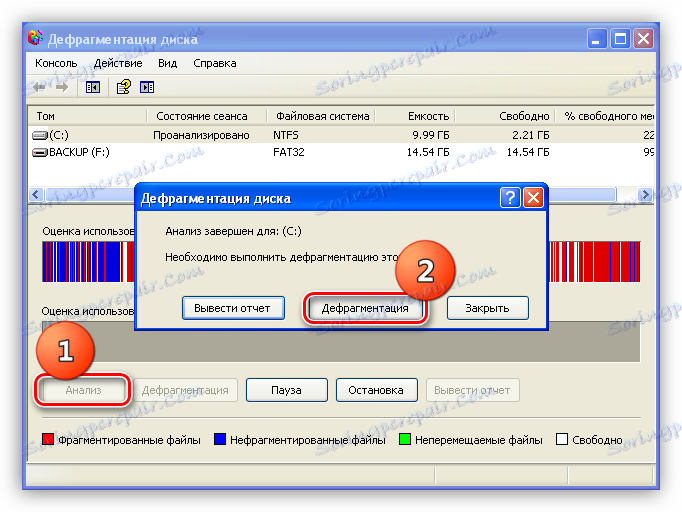Click the Закрыть button in dialog
The image size is (682, 512).
488,308
